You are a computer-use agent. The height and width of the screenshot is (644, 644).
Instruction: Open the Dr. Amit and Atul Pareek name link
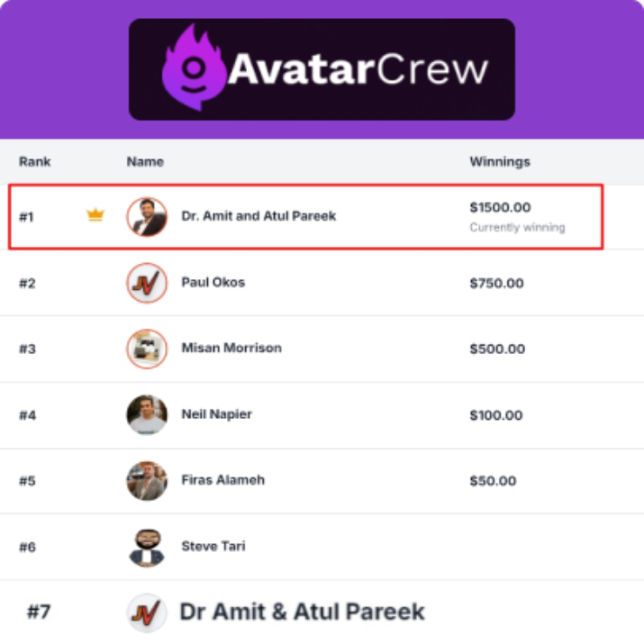(259, 216)
